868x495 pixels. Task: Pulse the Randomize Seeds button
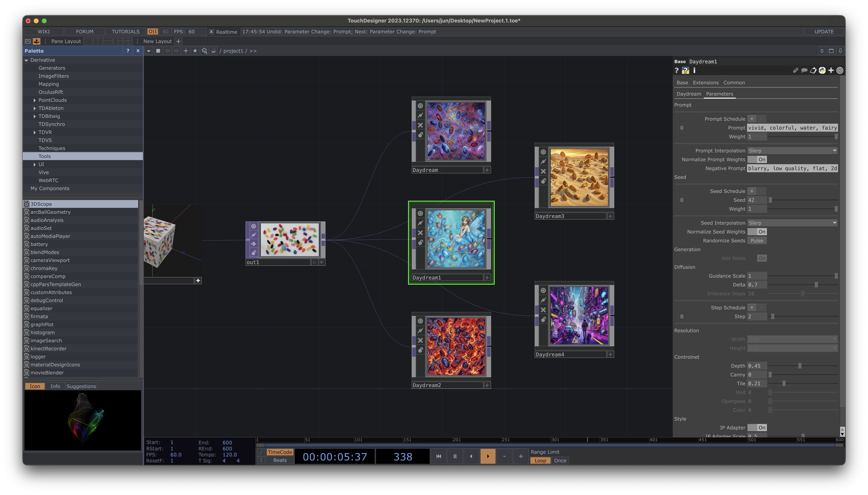tap(757, 240)
